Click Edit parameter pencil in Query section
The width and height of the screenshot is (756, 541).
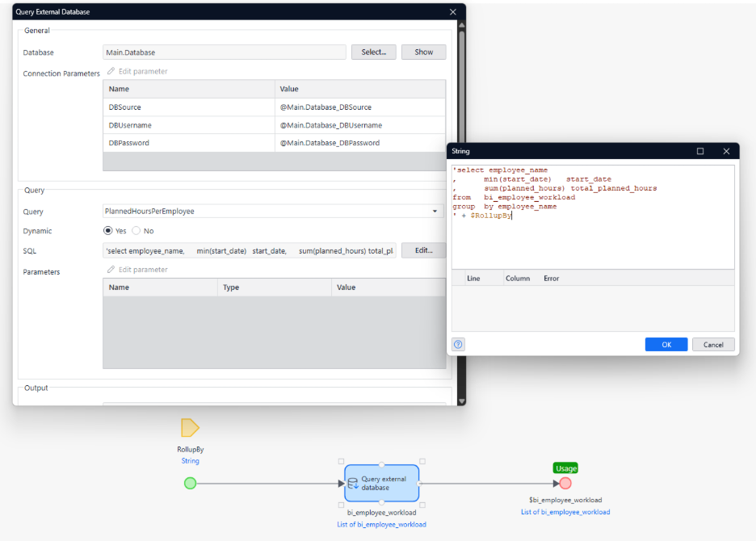click(111, 270)
